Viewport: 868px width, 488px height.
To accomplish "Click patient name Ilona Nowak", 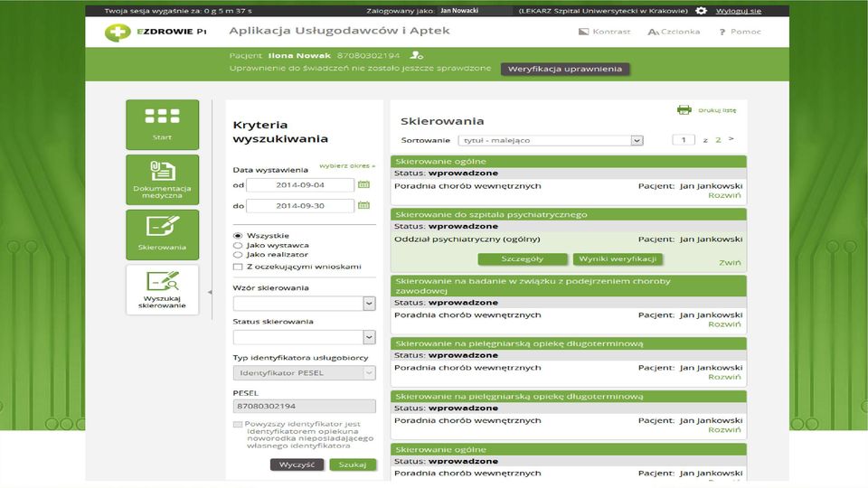I will pyautogui.click(x=299, y=55).
